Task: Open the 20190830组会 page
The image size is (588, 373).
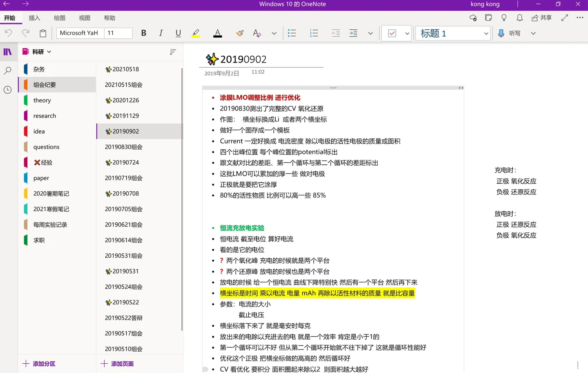Action: pyautogui.click(x=123, y=147)
